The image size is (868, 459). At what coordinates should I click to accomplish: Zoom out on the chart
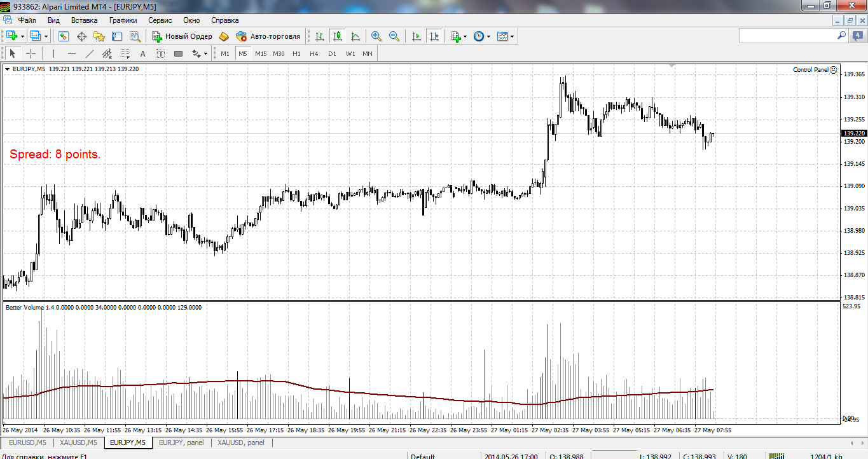pos(394,36)
